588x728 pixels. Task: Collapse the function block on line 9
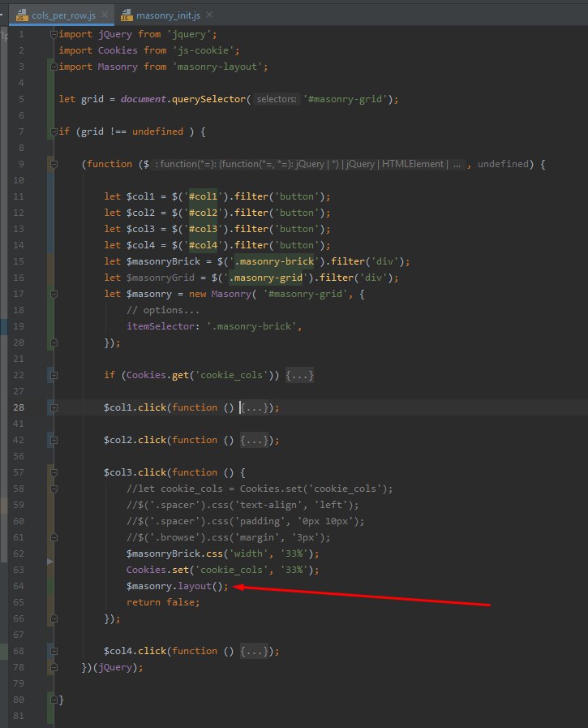click(x=54, y=164)
